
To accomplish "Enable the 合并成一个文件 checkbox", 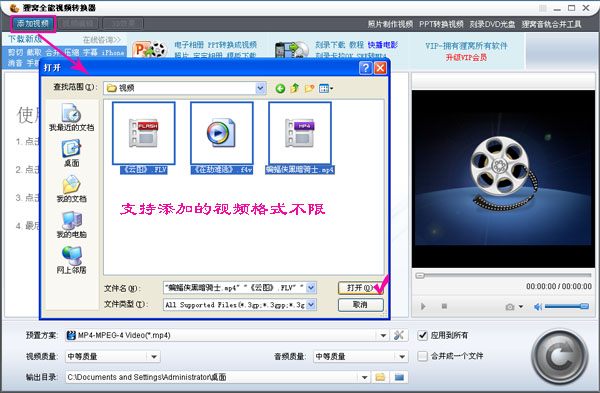I will [422, 356].
